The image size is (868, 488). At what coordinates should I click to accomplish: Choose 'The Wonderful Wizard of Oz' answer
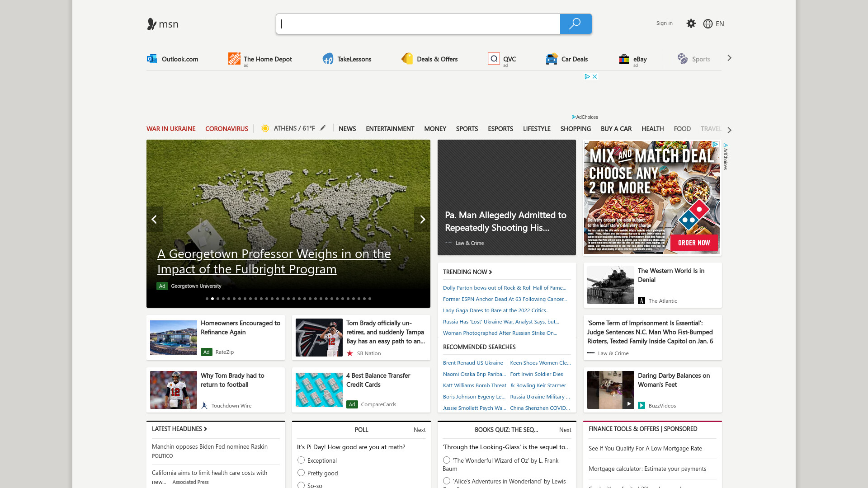point(447,460)
